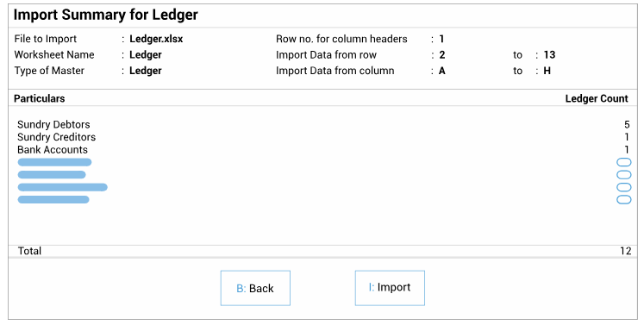Click the Ledger.xlsx file name
Image resolution: width=644 pixels, height=325 pixels.
click(x=156, y=39)
